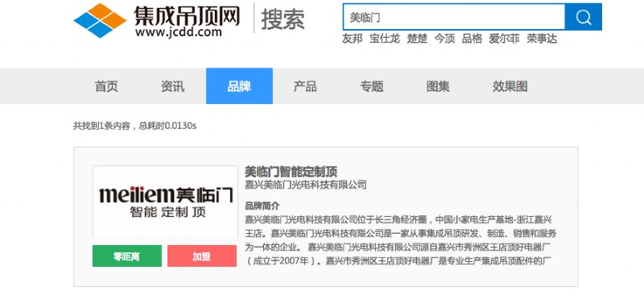
Task: Focus the search box containing 美临门
Action: coord(454,17)
